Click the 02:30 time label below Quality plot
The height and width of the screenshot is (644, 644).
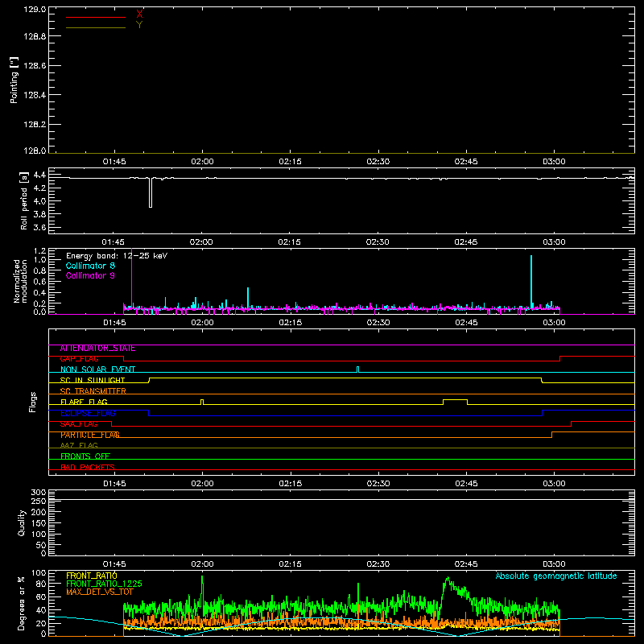378,564
